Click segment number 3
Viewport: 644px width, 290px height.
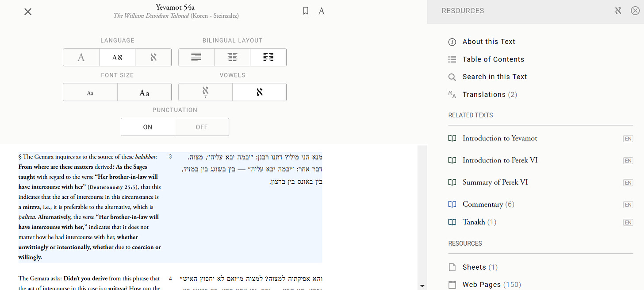pos(170,157)
